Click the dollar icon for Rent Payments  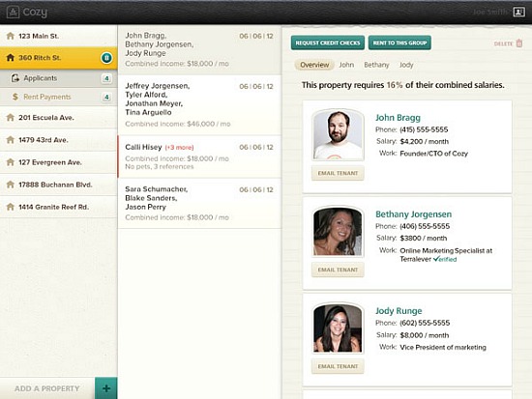click(x=15, y=97)
